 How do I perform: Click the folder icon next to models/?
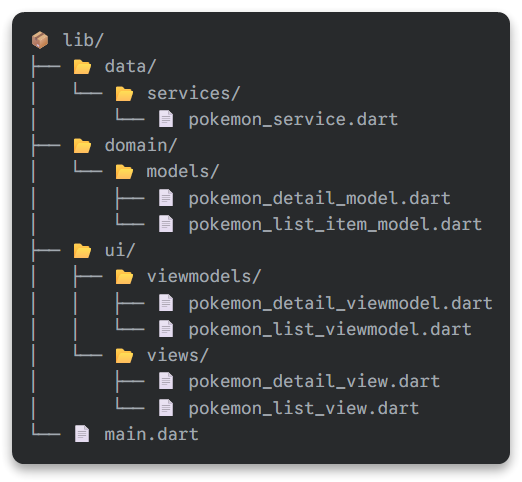tap(124, 172)
